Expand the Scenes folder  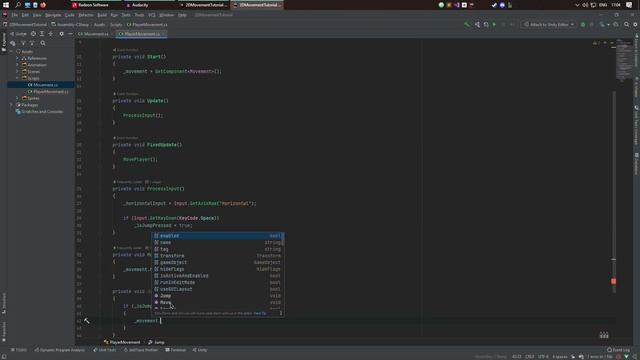pos(17,71)
